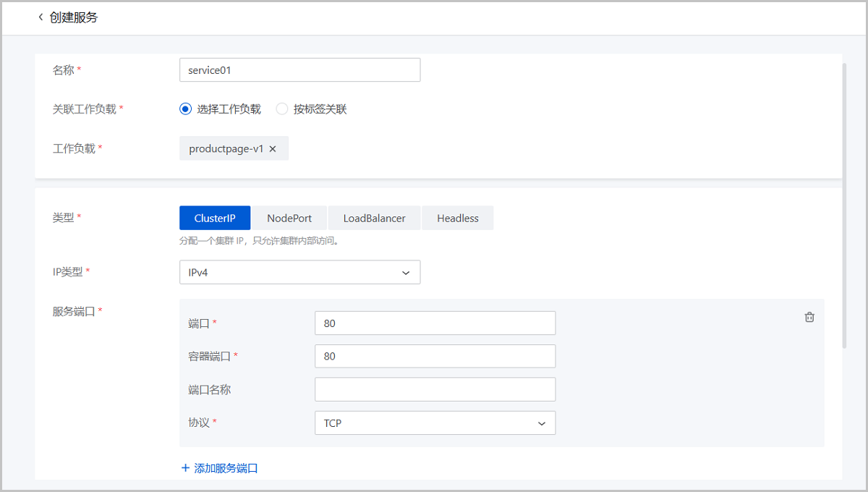The height and width of the screenshot is (492, 868).
Task: Remove productpage-v1 workload tag with X
Action: tap(273, 149)
